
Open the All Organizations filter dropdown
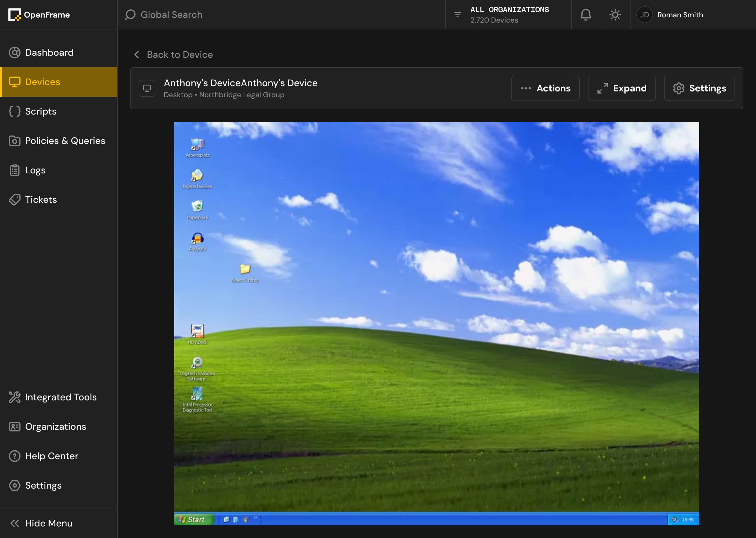(x=508, y=14)
